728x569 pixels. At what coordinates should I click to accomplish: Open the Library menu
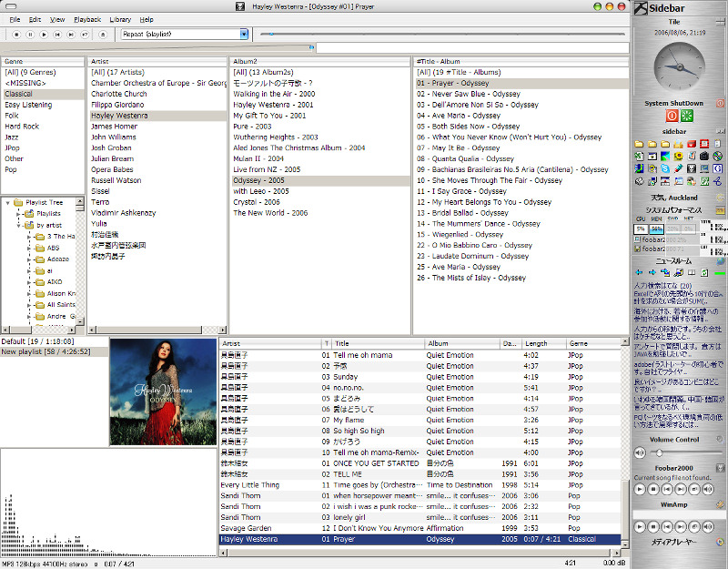120,19
